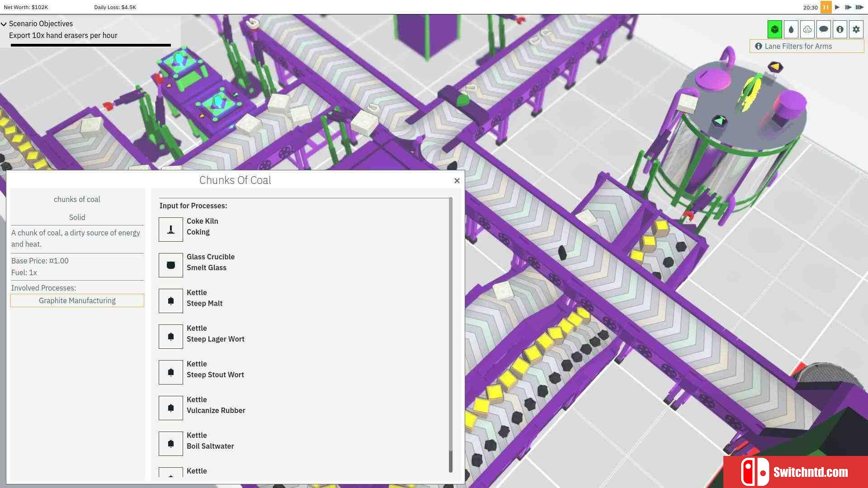
Task: Click the hand erasers objective progress bar
Action: 91,45
